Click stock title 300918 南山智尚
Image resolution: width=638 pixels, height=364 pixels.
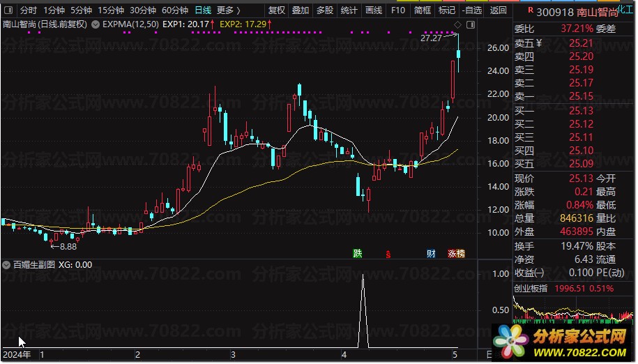577,13
